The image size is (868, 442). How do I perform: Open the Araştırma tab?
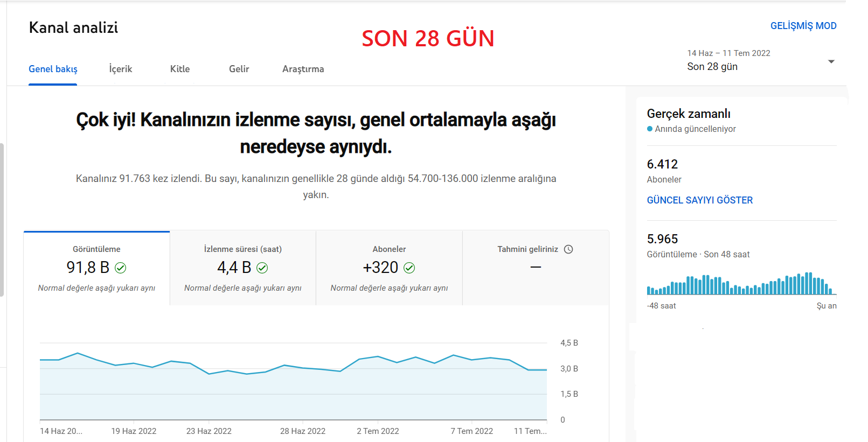click(x=303, y=69)
